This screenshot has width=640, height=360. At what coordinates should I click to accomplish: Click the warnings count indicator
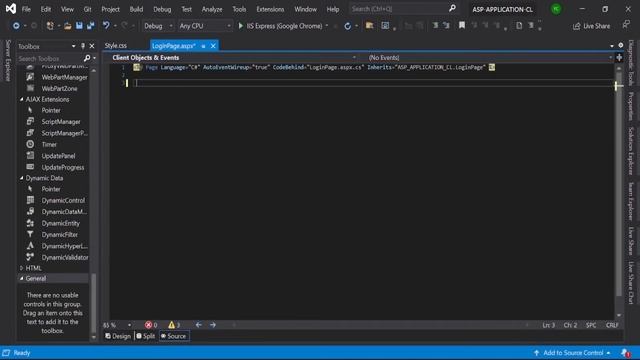coord(174,325)
